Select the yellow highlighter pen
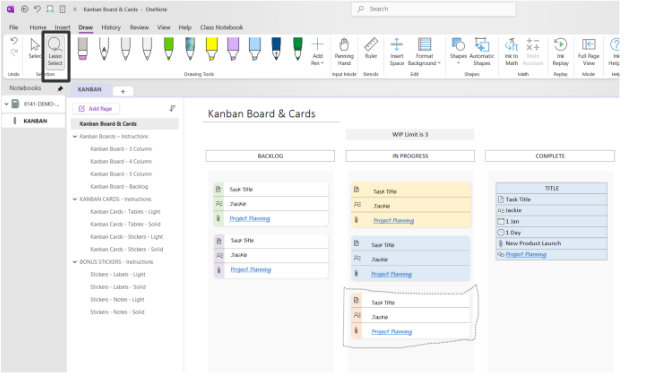The image size is (672, 375). (x=212, y=48)
